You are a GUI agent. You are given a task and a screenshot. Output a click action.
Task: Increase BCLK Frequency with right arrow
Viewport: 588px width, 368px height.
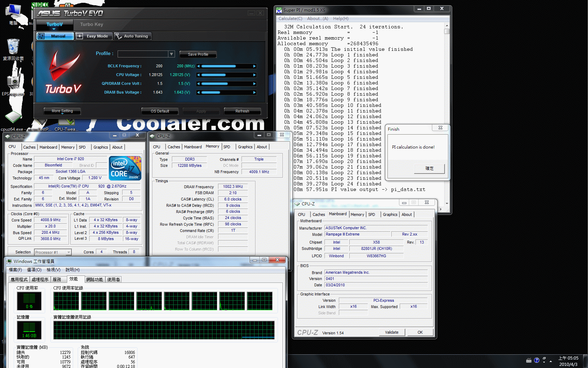pos(254,66)
